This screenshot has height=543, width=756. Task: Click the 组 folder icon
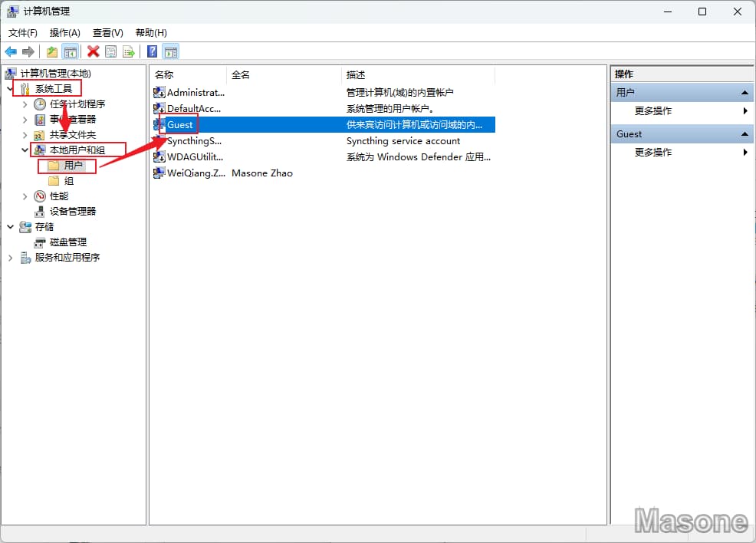coord(54,181)
